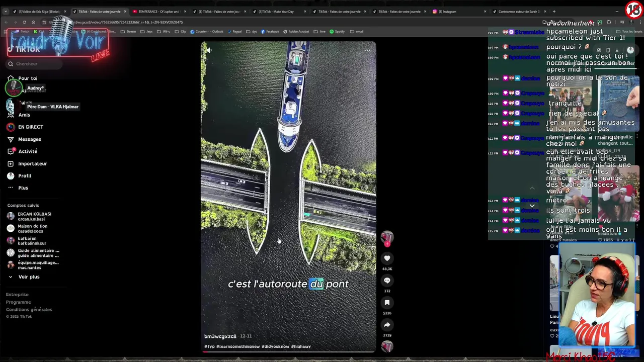
Task: Open the tab search dropdown arrow
Action: 6,12
